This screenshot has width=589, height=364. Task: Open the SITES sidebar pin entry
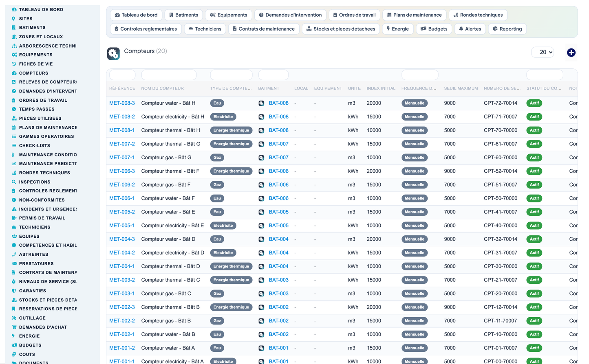(x=26, y=19)
